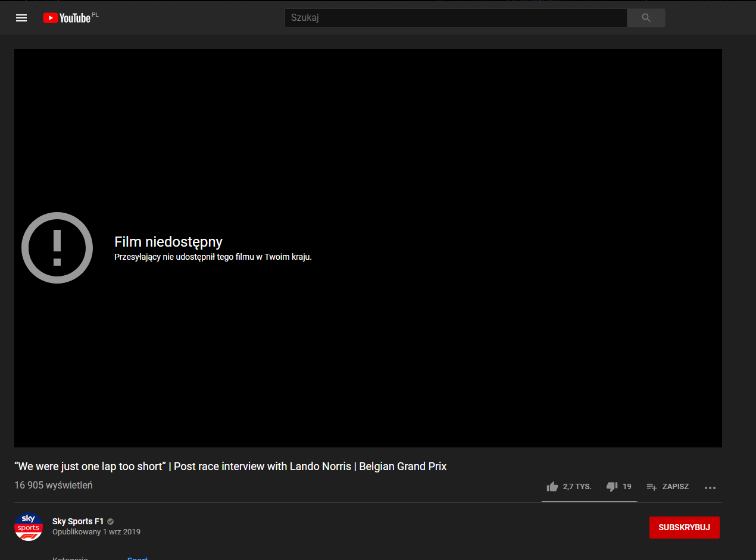The image size is (756, 560).
Task: Dislike the video with thumbs down
Action: coord(611,487)
